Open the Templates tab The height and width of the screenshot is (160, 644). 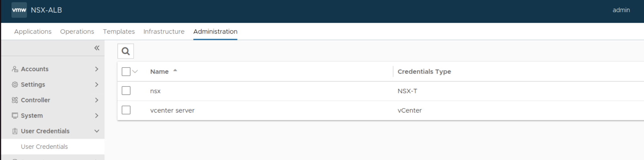[119, 32]
